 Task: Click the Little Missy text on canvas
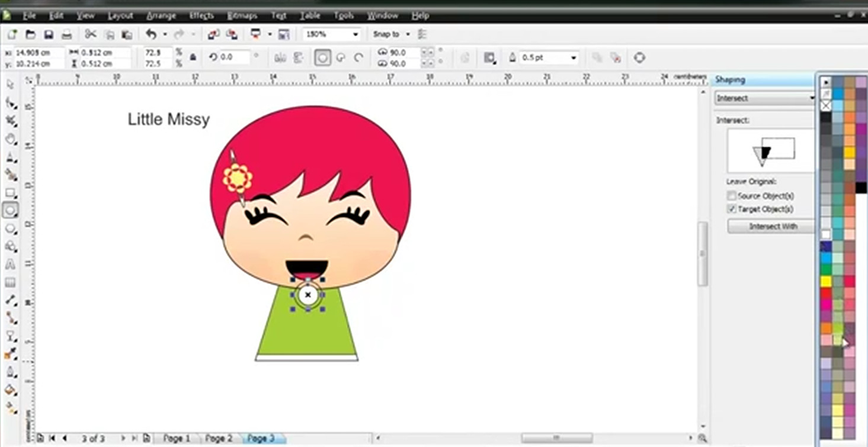tap(169, 120)
